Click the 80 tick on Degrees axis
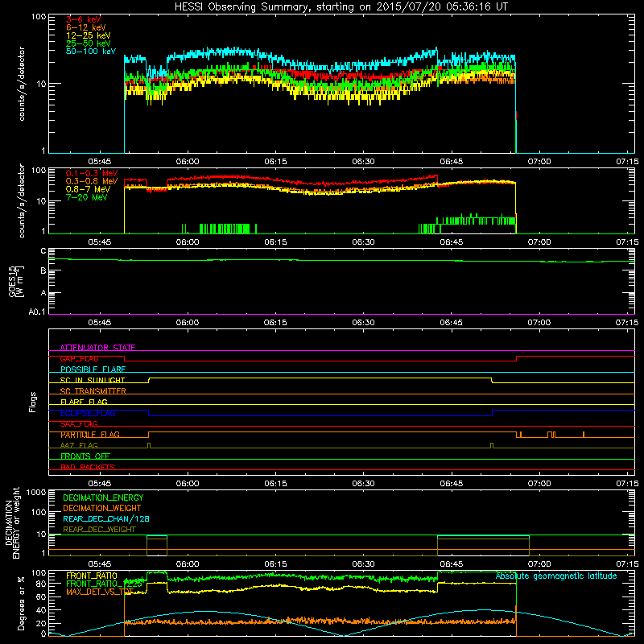This screenshot has width=644, height=644. [41, 584]
